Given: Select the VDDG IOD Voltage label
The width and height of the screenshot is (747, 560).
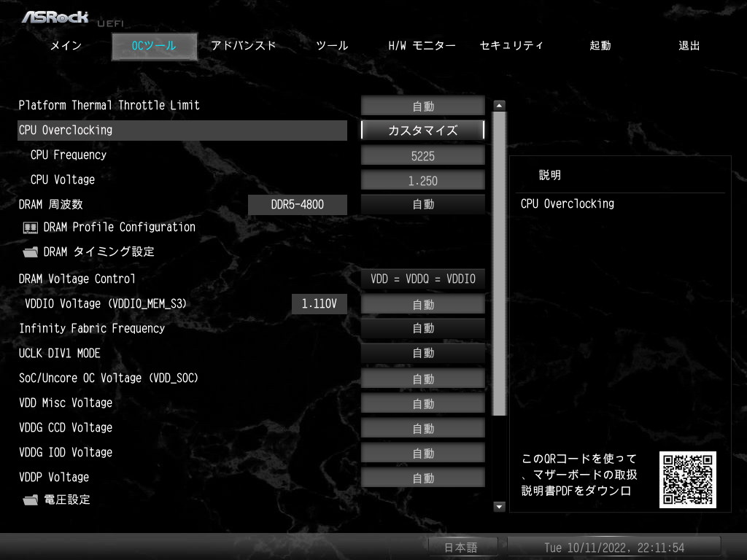Looking at the screenshot, I should click(66, 452).
